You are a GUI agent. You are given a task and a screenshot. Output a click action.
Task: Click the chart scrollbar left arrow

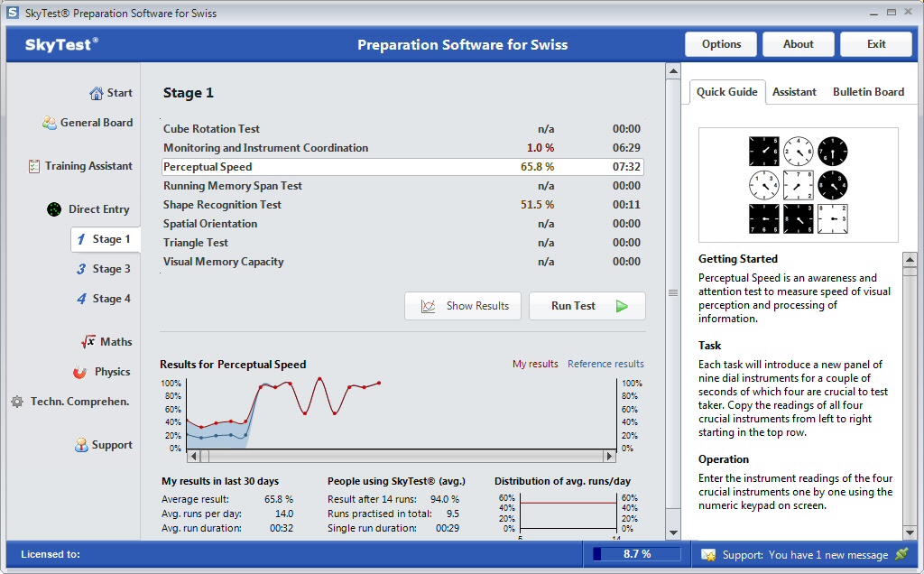(193, 458)
